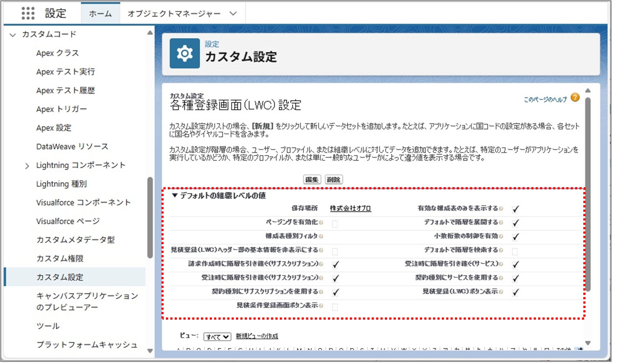The image size is (634, 364).
Task: Expand the Lightning コンポーネント tree item
Action: click(x=28, y=165)
